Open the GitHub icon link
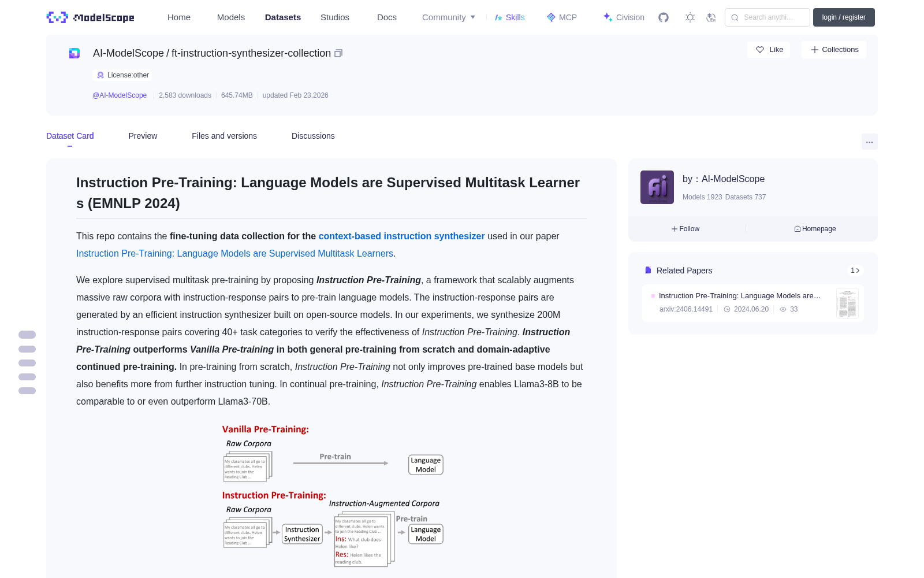Viewport: 924px width, 578px height. coord(664,17)
